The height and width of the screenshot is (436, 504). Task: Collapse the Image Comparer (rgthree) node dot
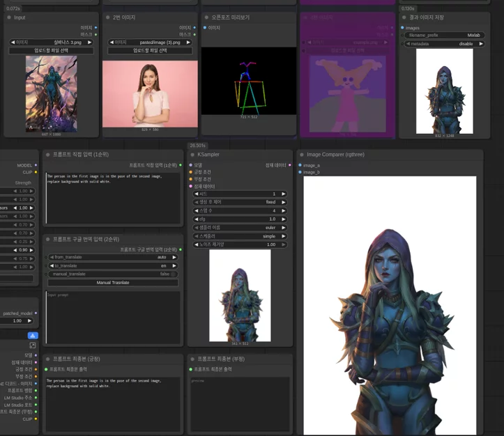pyautogui.click(x=302, y=155)
